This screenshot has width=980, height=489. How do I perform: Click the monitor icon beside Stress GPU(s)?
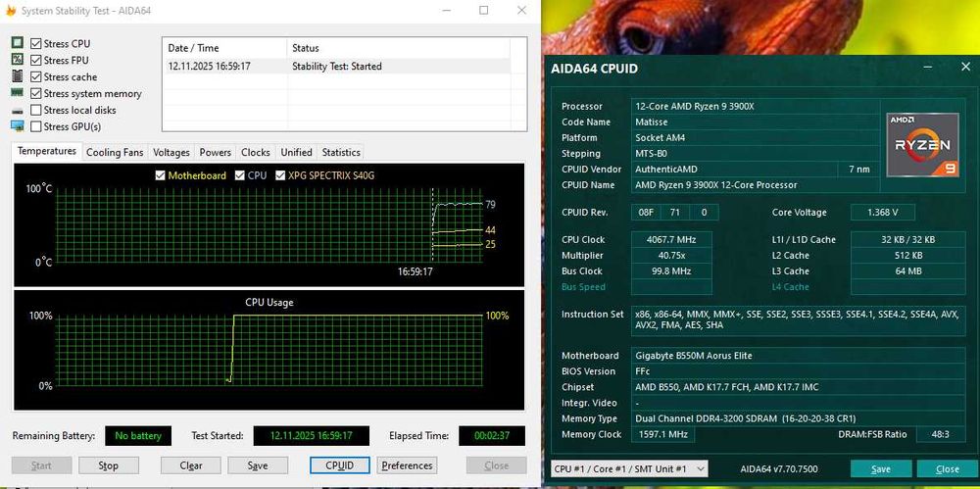click(18, 126)
